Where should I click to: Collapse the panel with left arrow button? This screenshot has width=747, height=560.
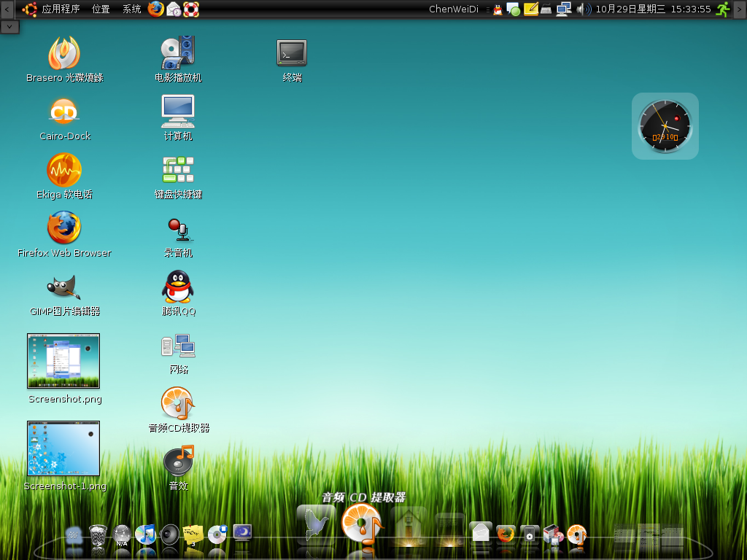click(7, 9)
